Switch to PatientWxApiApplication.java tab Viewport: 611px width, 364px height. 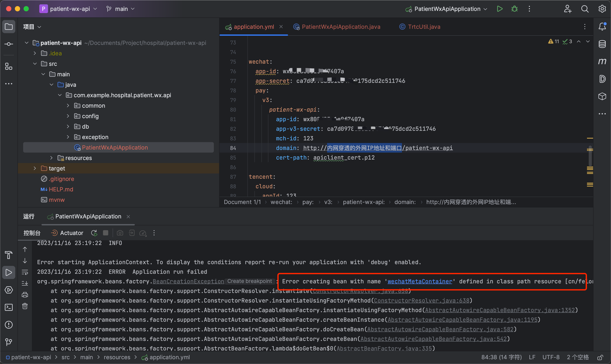pyautogui.click(x=337, y=27)
